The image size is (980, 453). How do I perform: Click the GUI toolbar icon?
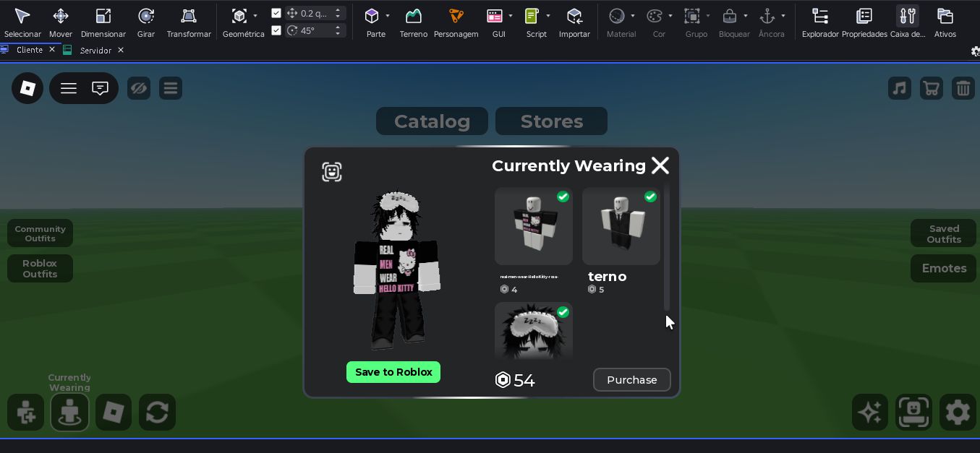click(495, 16)
